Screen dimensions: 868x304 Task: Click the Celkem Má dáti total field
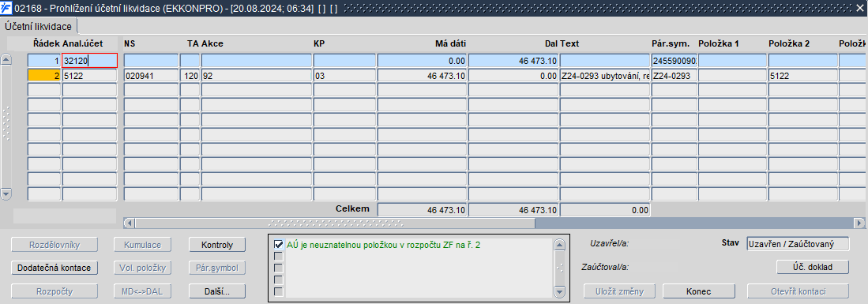[x=423, y=210]
